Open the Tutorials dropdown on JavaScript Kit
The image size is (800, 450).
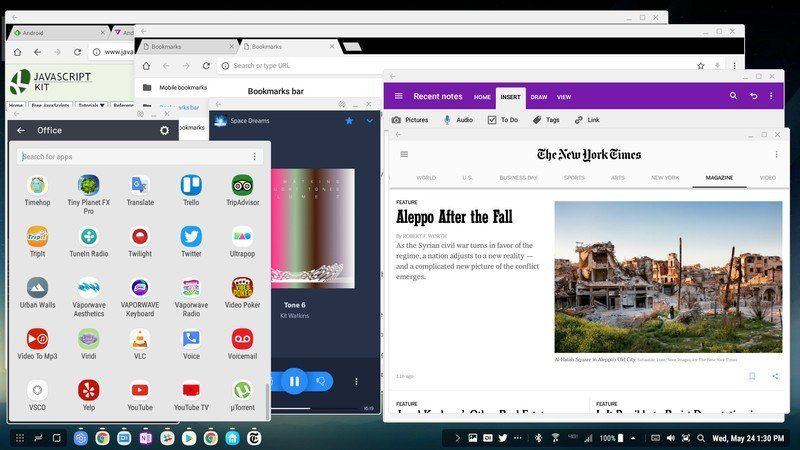(91, 106)
